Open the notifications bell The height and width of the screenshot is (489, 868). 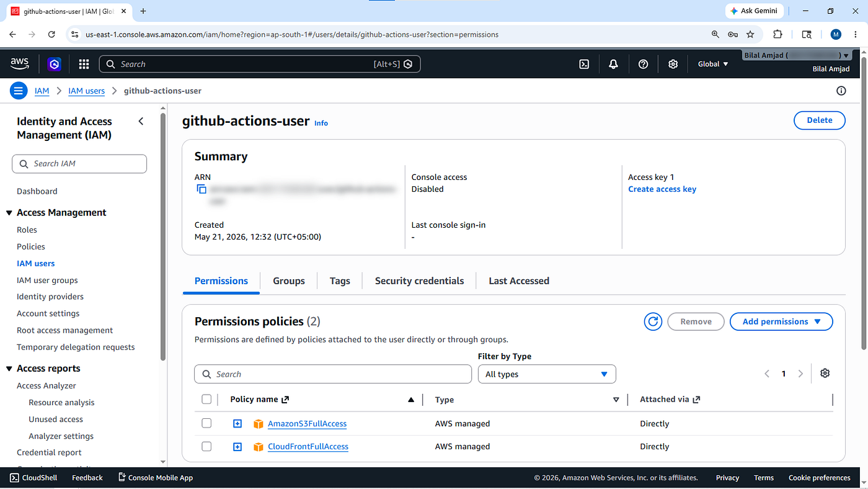[x=613, y=64]
